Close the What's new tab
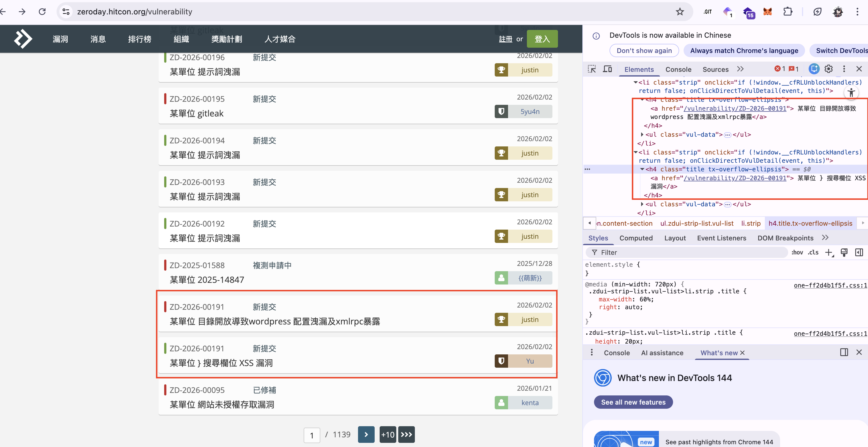 click(742, 353)
